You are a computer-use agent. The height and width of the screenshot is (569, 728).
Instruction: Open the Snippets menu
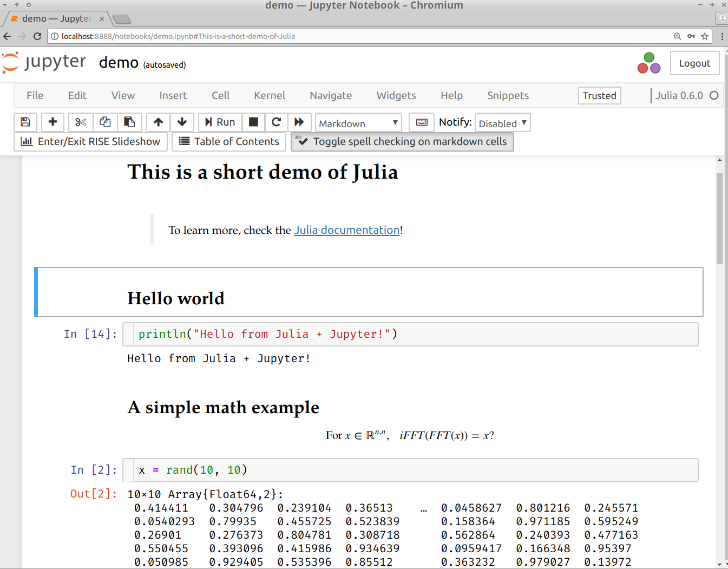[508, 95]
